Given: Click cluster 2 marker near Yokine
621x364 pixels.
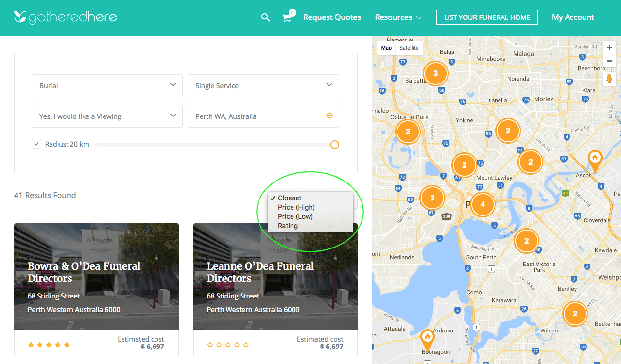Looking at the screenshot, I should point(508,131).
